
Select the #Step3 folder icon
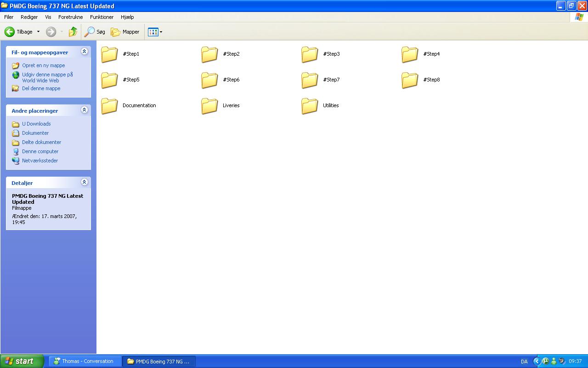(310, 54)
